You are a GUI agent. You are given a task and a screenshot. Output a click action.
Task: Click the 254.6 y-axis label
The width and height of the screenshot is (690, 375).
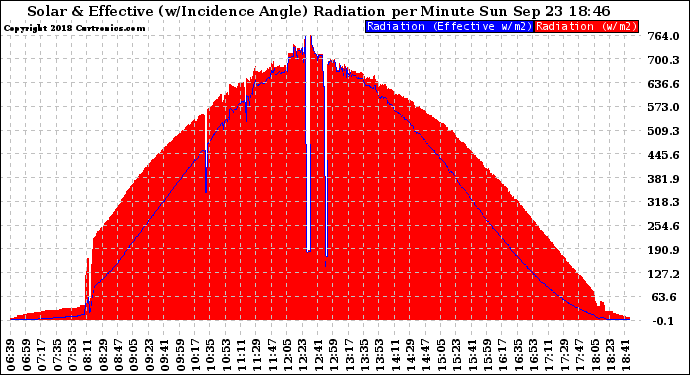pos(663,226)
